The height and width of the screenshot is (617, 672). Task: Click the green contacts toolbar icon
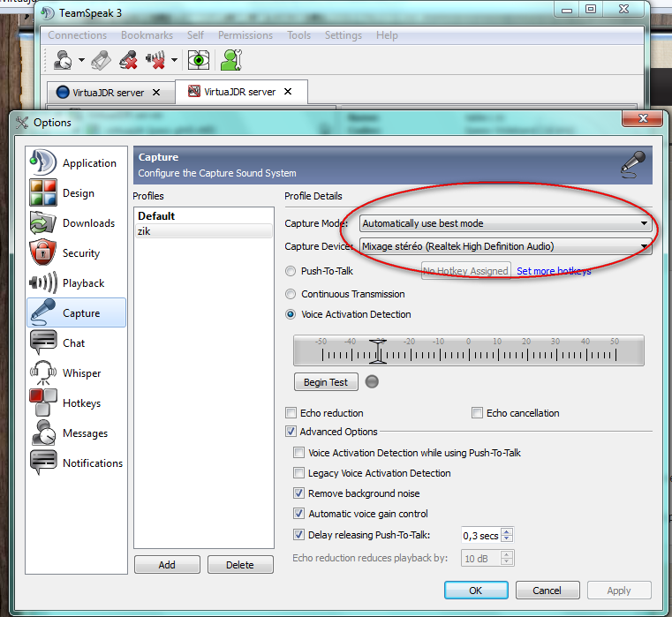pos(231,60)
